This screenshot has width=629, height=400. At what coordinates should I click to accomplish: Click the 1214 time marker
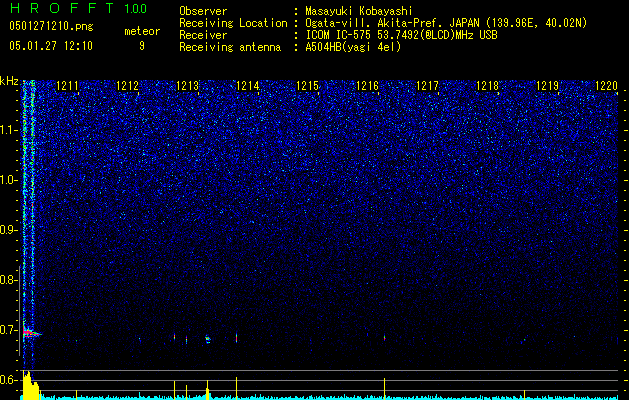click(248, 86)
